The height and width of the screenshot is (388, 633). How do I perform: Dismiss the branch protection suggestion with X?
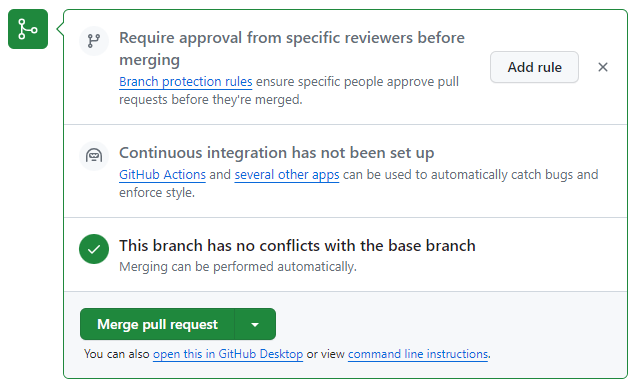603,67
